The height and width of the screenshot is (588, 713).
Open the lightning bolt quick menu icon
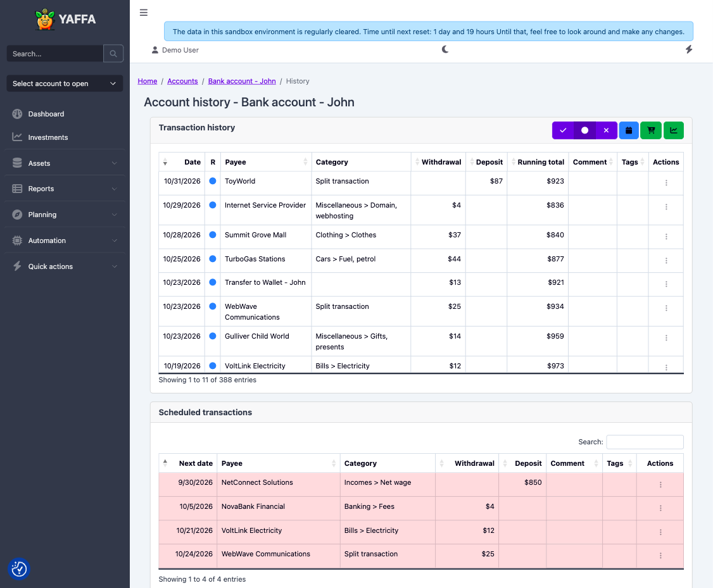689,49
